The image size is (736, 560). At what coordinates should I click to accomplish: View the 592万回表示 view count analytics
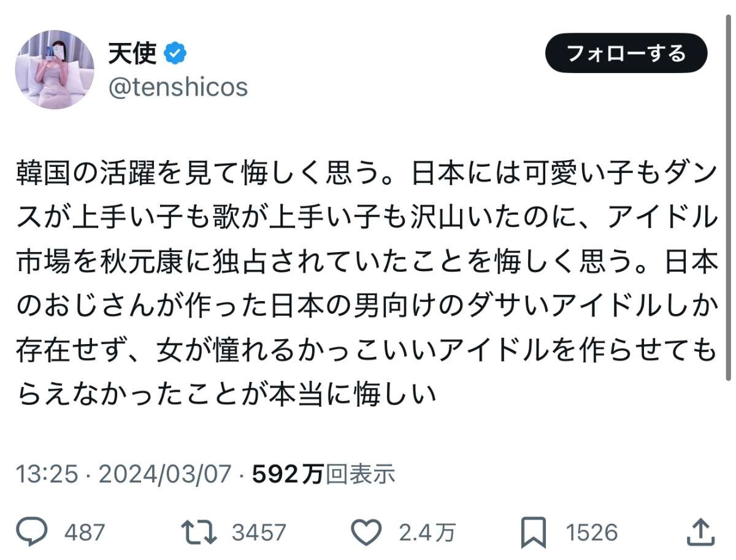(x=324, y=474)
